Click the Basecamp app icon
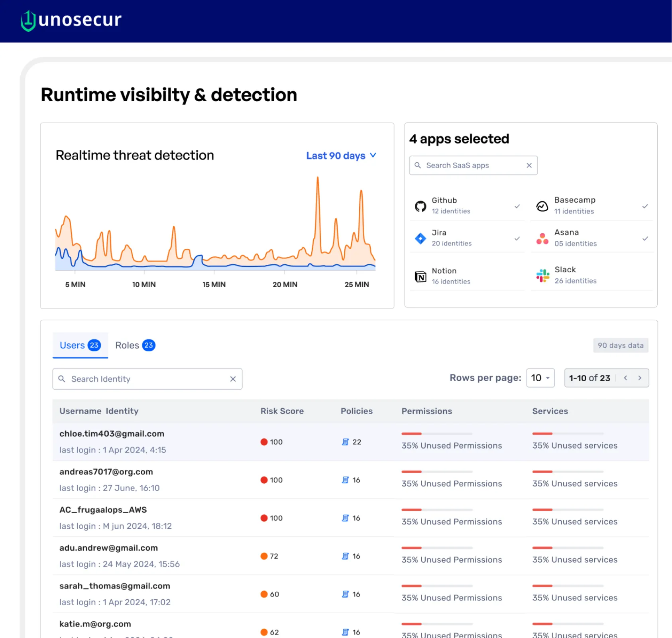Screen dimensions: 672x638 click(x=542, y=206)
